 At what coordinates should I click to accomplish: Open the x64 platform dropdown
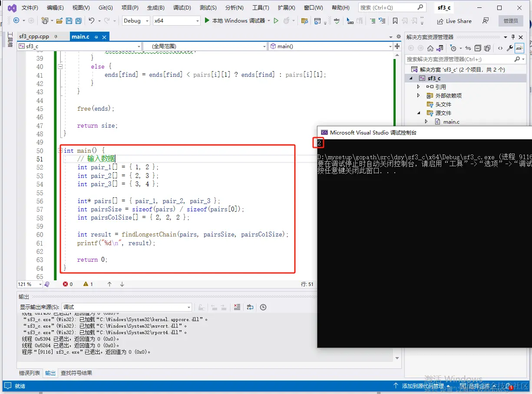click(177, 21)
